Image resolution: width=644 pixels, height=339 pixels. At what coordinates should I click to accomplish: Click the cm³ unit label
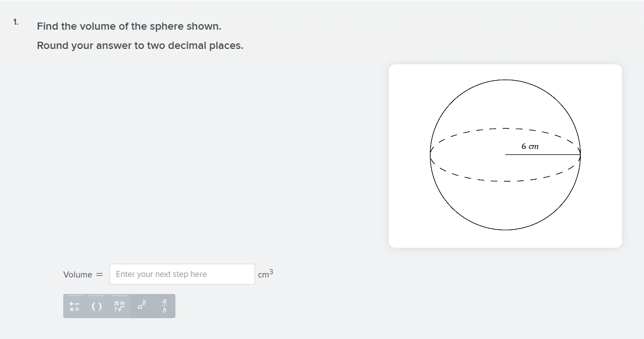(x=266, y=273)
